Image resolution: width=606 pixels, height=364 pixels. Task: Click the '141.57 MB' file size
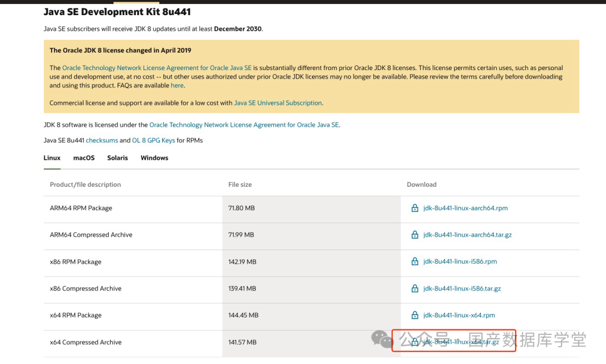(242, 342)
